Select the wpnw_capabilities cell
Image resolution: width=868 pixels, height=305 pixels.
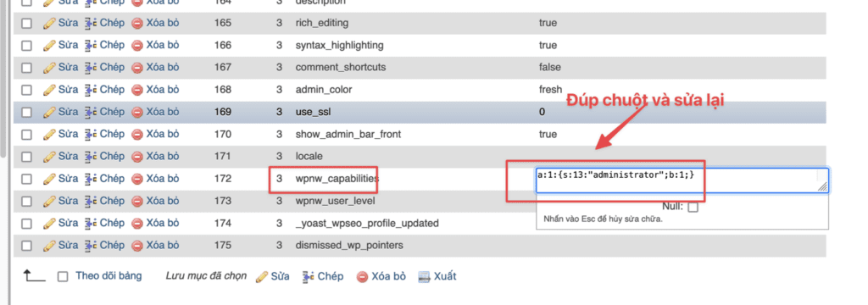[x=337, y=179]
